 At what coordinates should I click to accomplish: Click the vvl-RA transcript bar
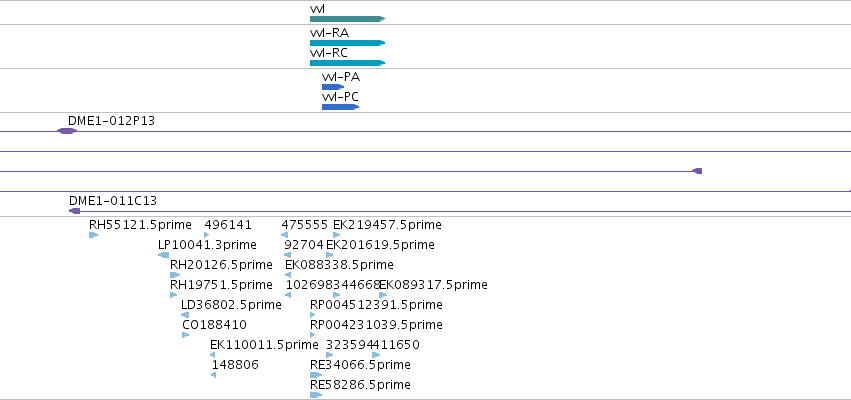tap(347, 43)
